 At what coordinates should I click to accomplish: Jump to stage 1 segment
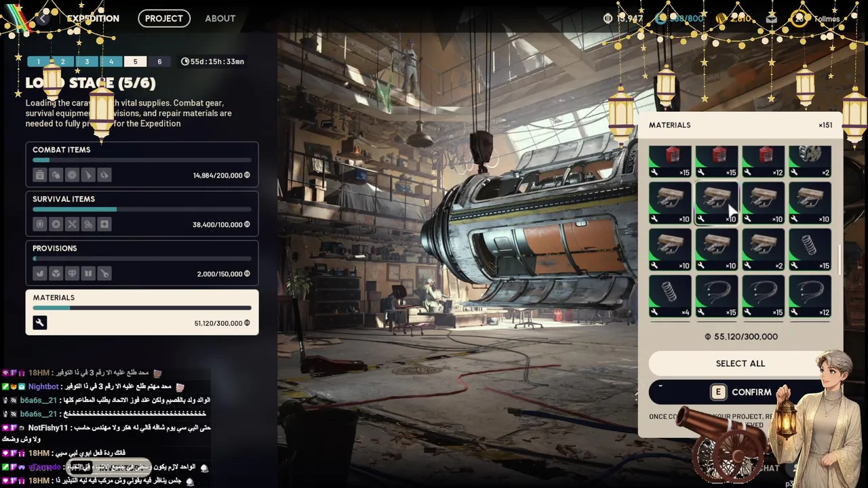pyautogui.click(x=39, y=62)
